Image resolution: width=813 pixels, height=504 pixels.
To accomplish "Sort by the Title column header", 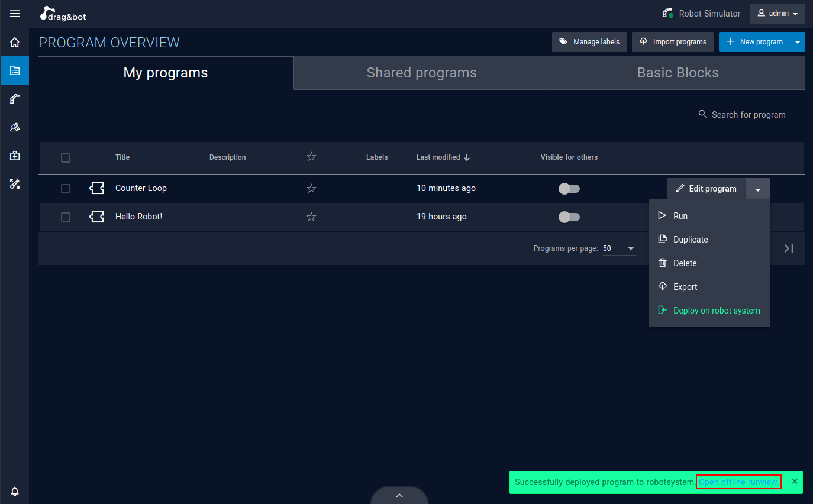I will tap(122, 157).
